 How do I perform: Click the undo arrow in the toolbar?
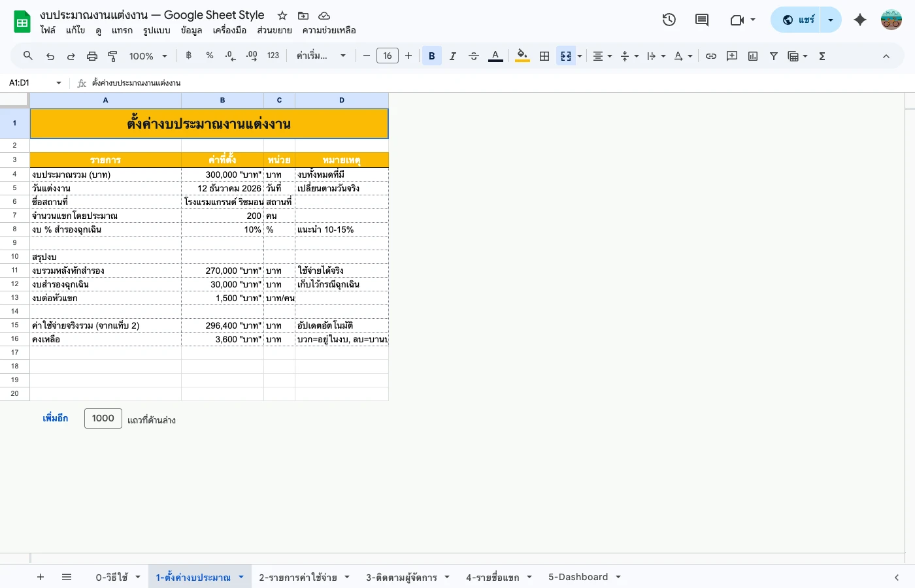pos(50,56)
